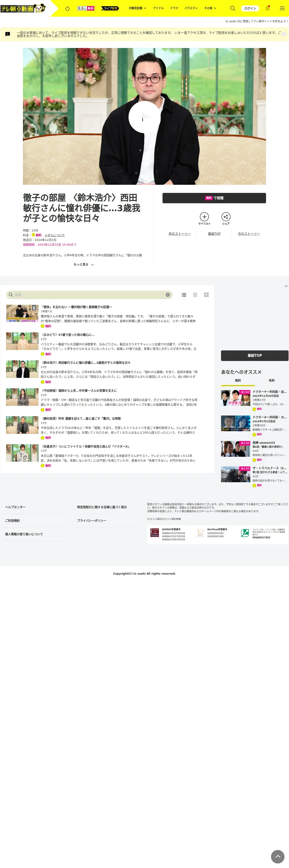Image resolution: width=289 pixels, height=868 pixels.
Task: Open ご利用規約 footer link
Action: coord(12,521)
